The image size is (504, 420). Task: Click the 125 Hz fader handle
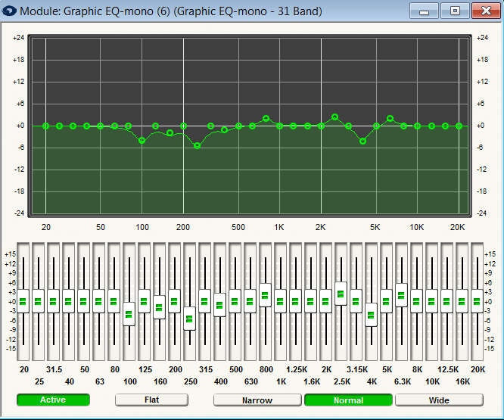pos(144,301)
